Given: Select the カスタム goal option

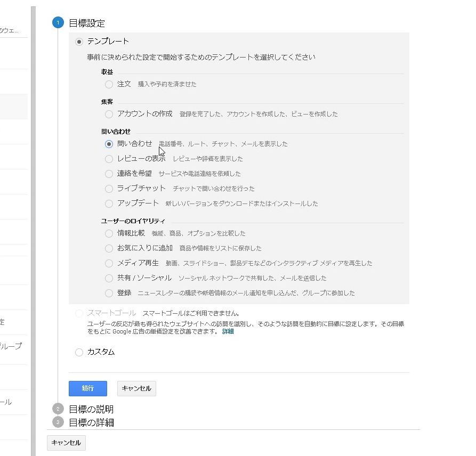Looking at the screenshot, I should coord(79,352).
